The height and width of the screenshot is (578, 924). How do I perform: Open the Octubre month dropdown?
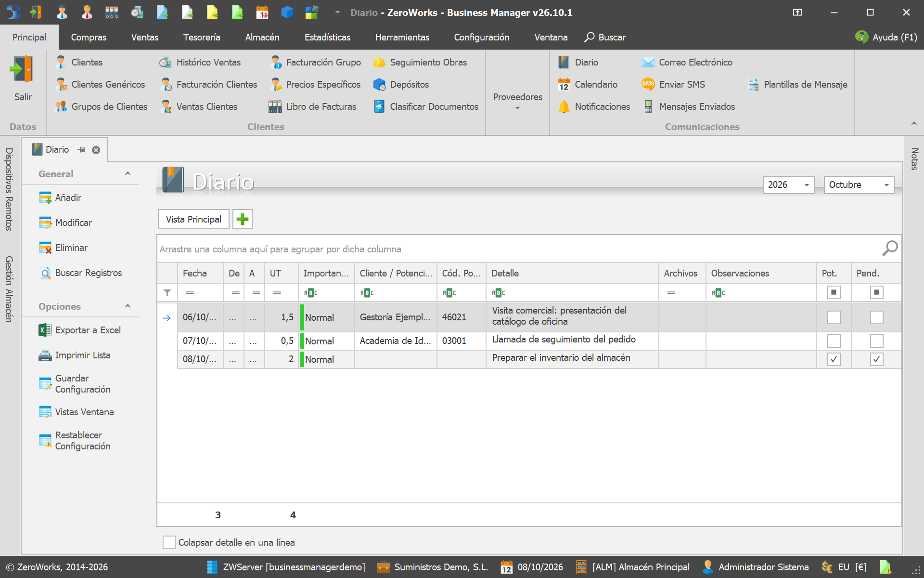click(886, 185)
